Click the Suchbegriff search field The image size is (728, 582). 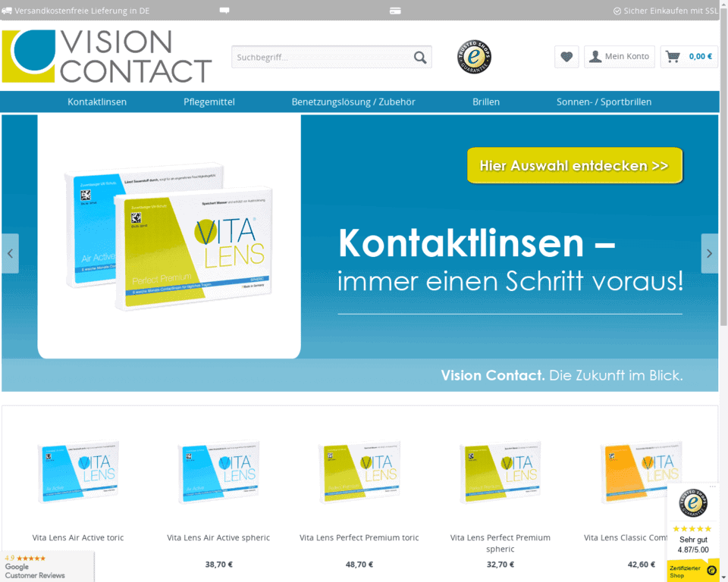pos(318,57)
